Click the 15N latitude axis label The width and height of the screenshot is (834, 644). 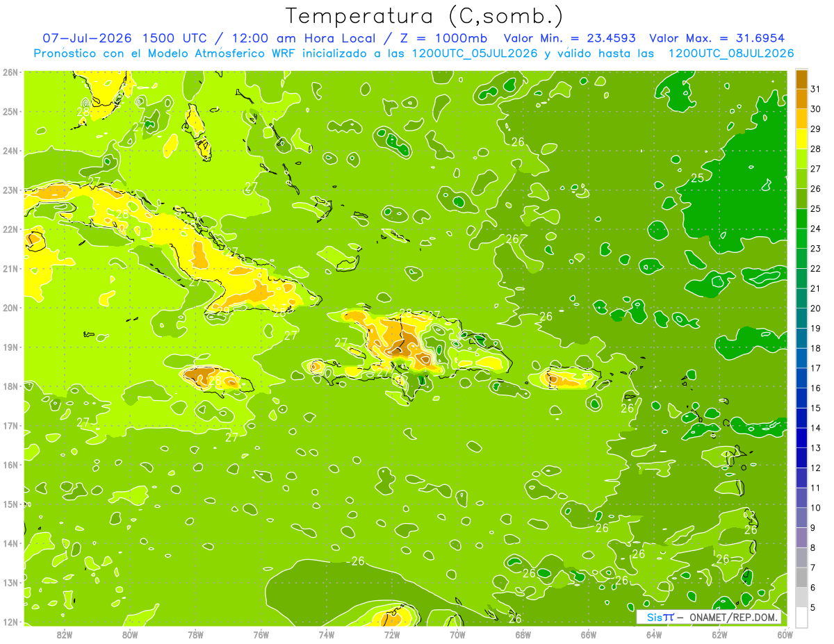tap(10, 504)
